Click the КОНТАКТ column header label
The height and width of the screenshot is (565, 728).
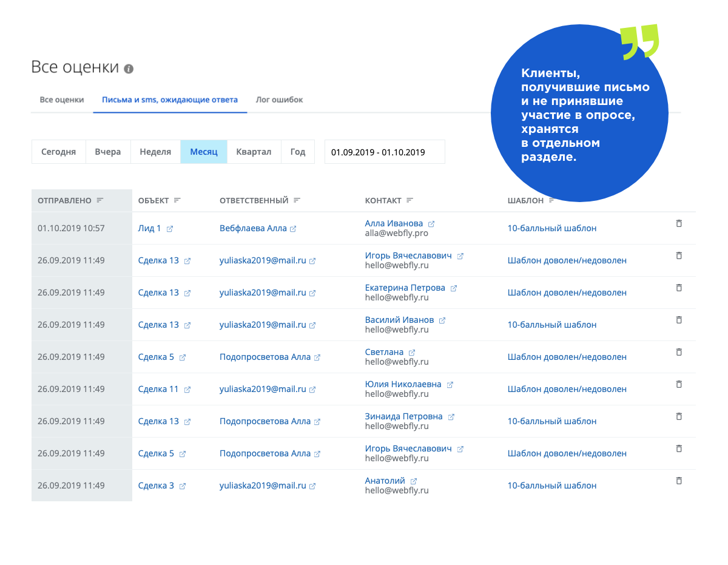383,200
